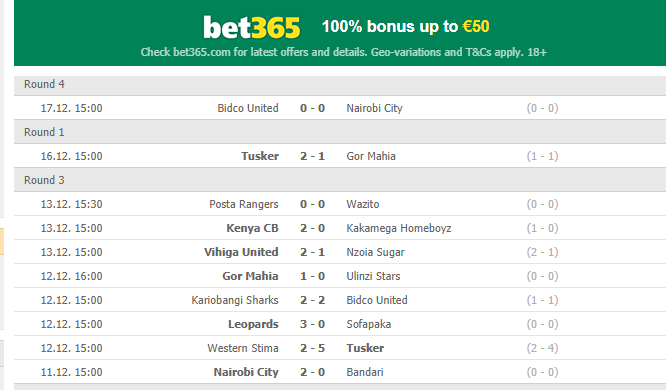Viewport: 666px width, 390px height.
Task: Click the 100% bonus up to €50 offer
Action: point(406,26)
